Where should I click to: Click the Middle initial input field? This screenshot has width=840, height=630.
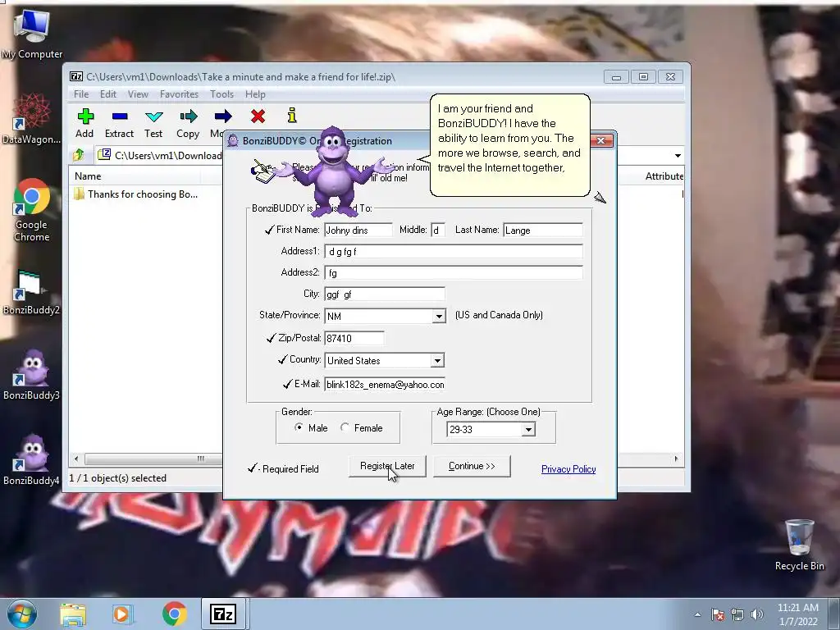tap(438, 231)
